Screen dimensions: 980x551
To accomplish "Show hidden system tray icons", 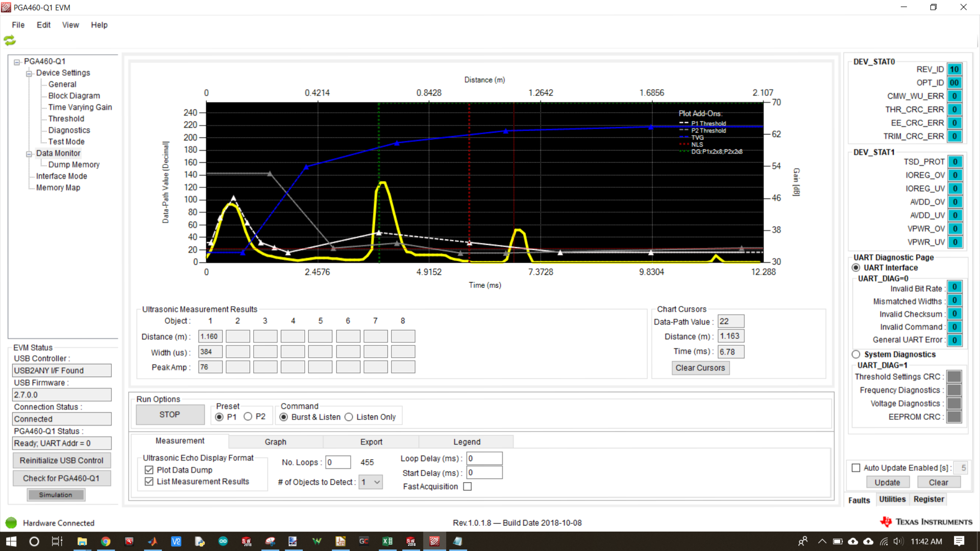I will [x=822, y=541].
